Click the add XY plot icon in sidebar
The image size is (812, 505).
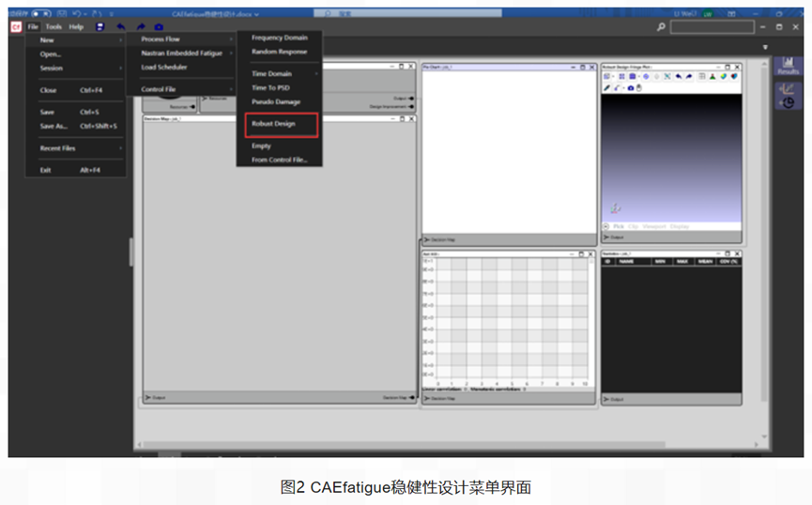[x=789, y=89]
